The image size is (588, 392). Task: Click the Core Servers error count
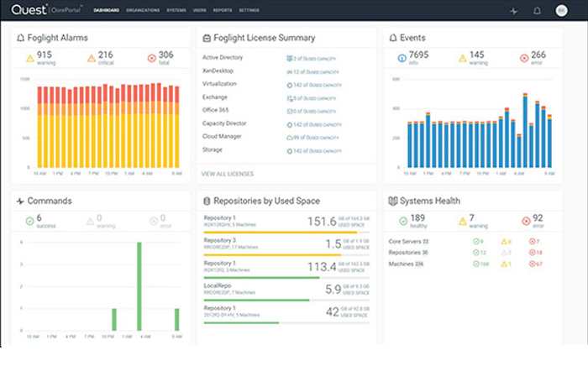(x=538, y=242)
